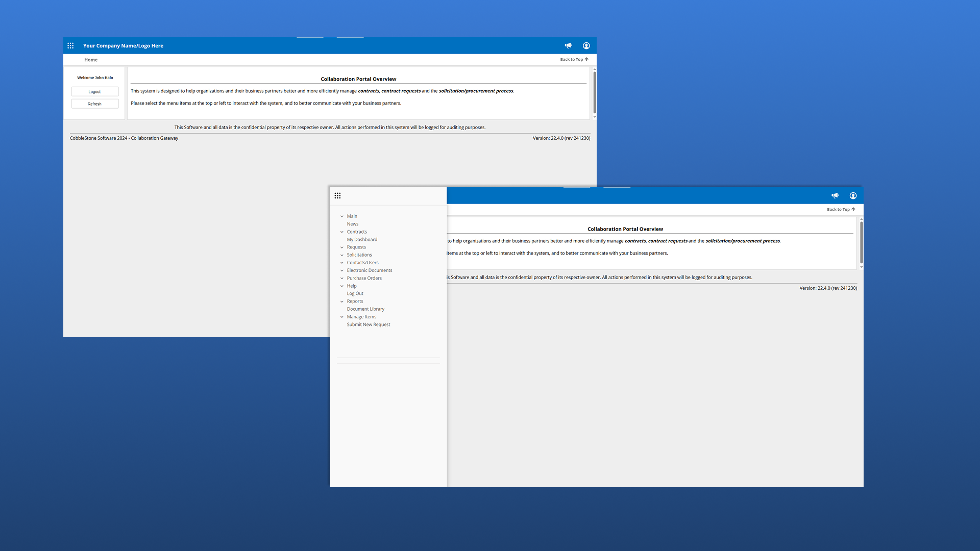Click the Home tab in the back window

[x=91, y=60]
